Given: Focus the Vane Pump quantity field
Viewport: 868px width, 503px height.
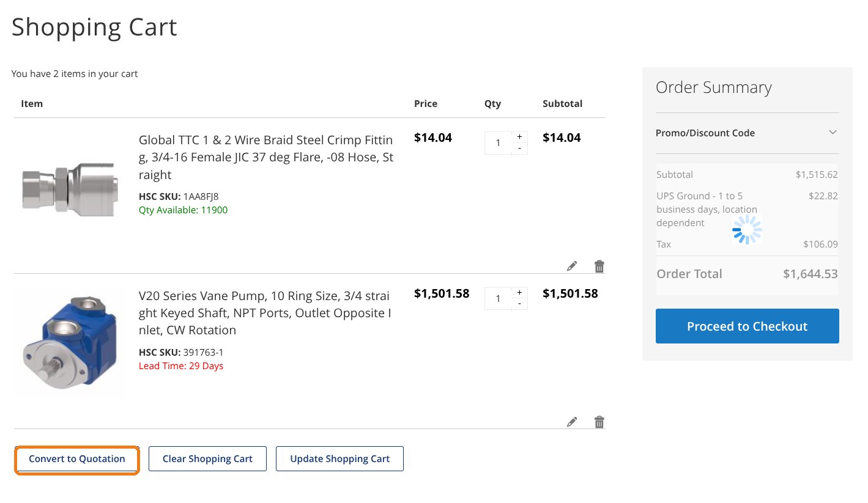Looking at the screenshot, I should tap(498, 299).
